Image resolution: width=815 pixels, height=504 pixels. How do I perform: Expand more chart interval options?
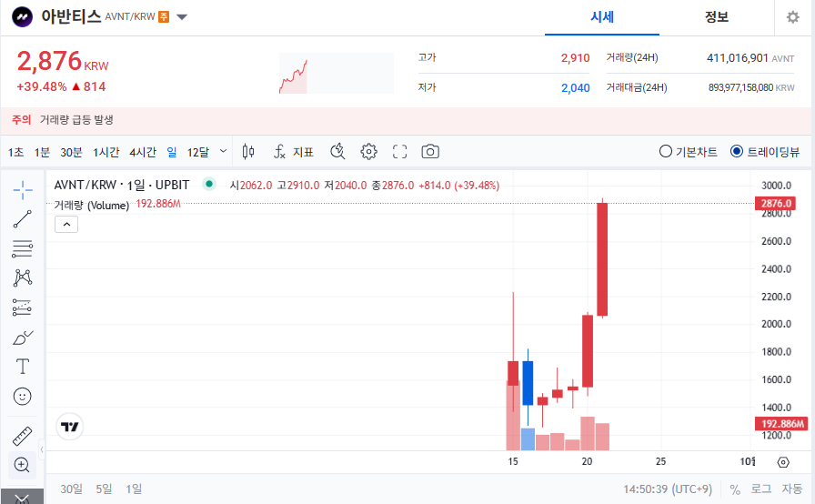coord(223,151)
